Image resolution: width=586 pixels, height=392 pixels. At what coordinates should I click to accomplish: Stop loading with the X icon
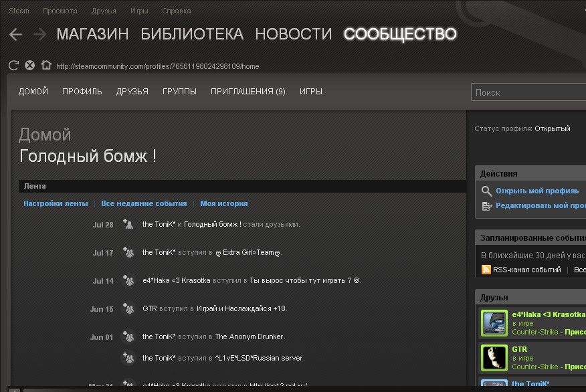click(x=29, y=66)
